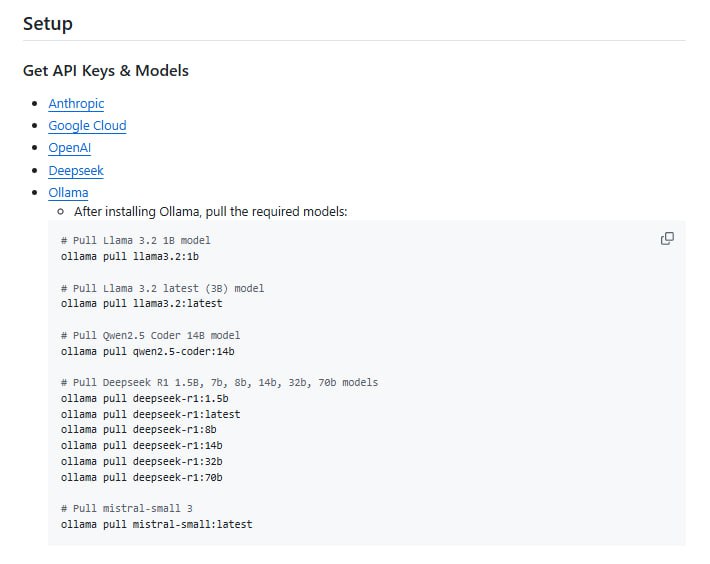
Task: Click the 'ollama pull qwen2.5-coder:14b' line
Action: pyautogui.click(x=147, y=351)
